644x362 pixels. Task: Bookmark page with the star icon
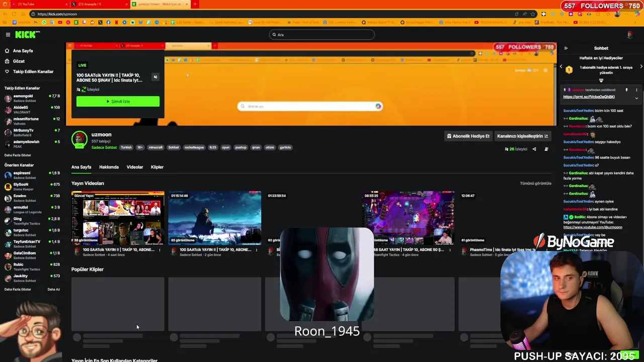coord(533,14)
